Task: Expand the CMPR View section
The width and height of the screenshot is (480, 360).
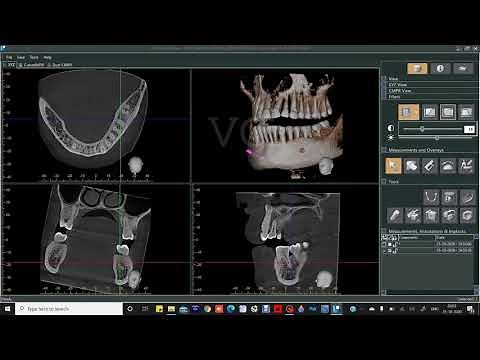Action: point(384,91)
